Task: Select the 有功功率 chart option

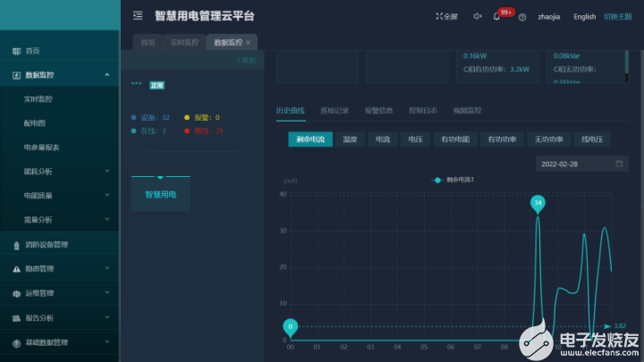Action: tap(502, 139)
